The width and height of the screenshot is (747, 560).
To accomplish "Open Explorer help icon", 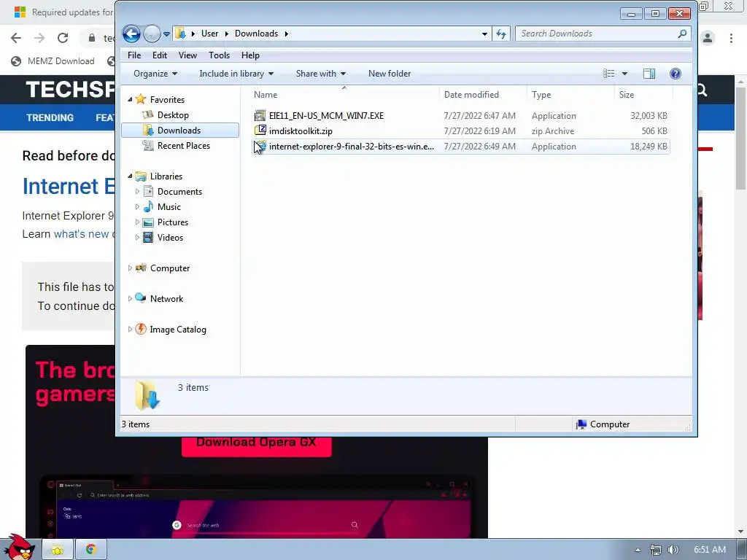I will tap(675, 74).
